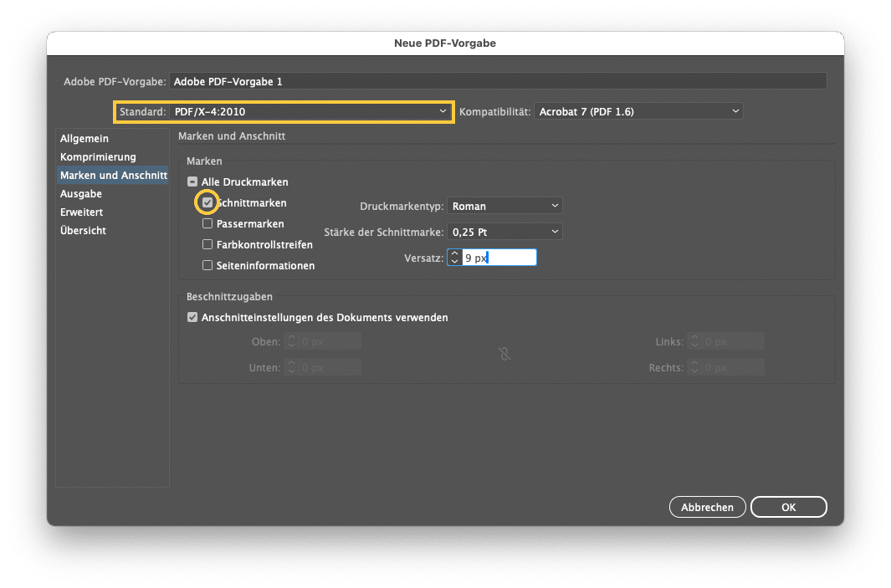The image size is (891, 588).
Task: Select the Marken und Anschnitt section
Action: click(x=113, y=176)
